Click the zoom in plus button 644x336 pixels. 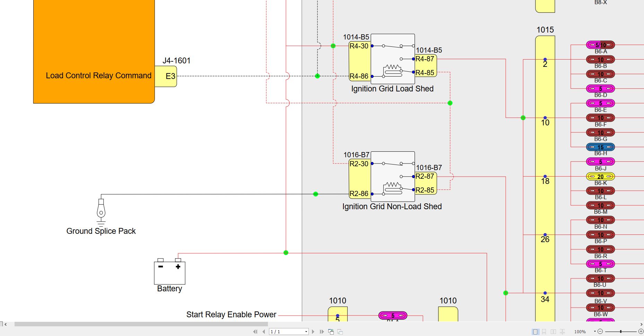point(641,331)
